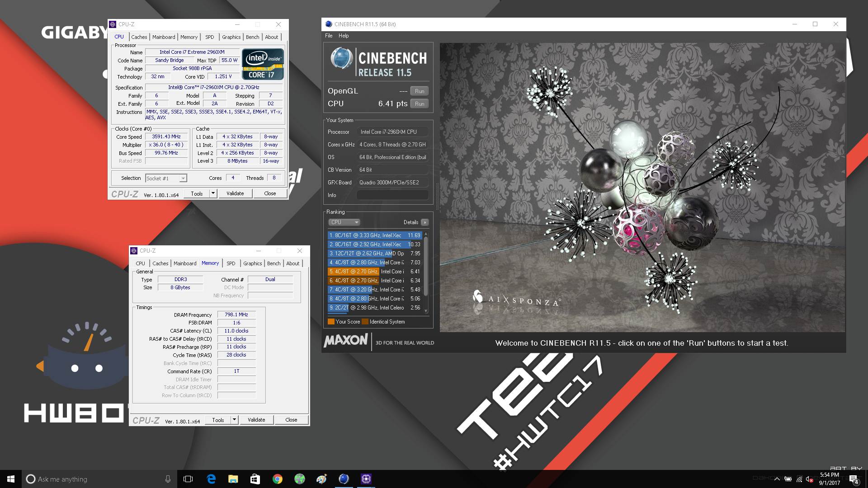Show hidden system tray icons
868x488 pixels.
[x=777, y=479]
